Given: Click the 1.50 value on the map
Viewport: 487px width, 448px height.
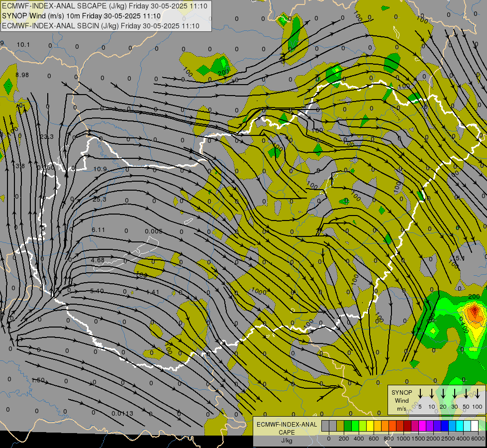Looking at the screenshot, I should pos(38,380).
